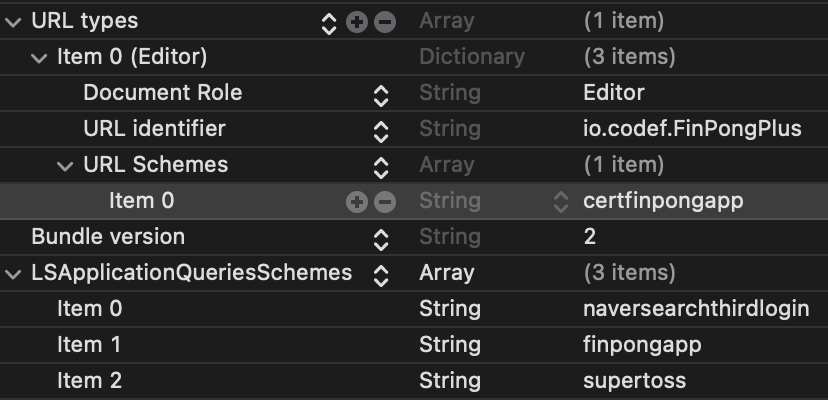Select LSApplicationQueriesSchemes key label

coord(192,273)
